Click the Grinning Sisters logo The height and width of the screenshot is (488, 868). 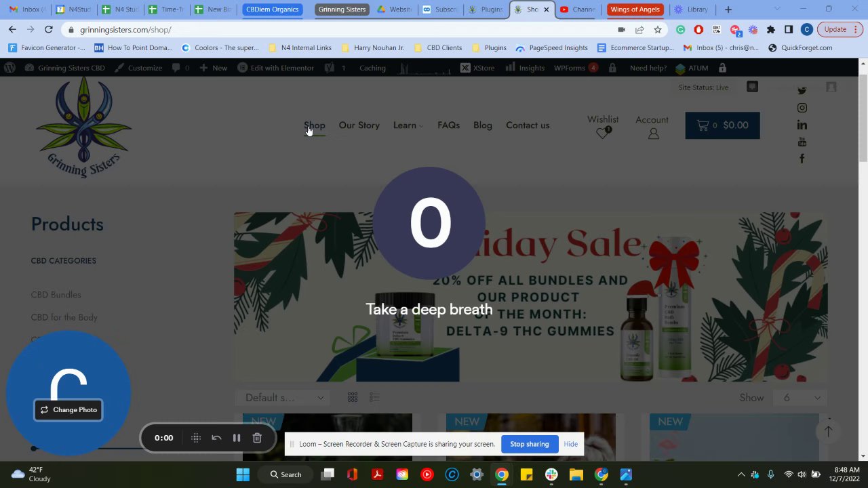pos(84,127)
